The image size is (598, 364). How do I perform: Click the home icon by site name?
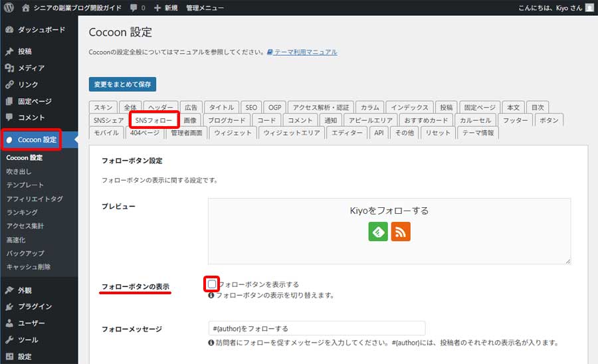click(x=25, y=7)
